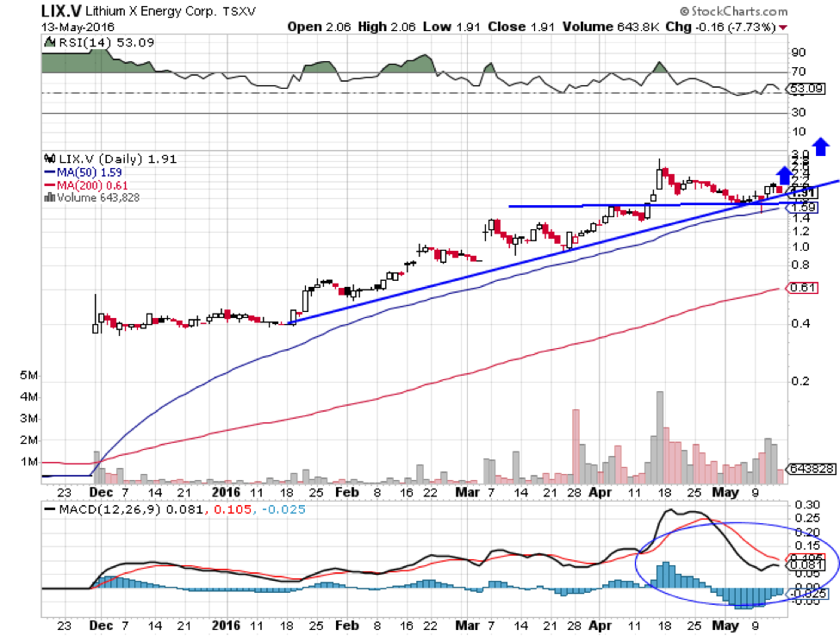The width and height of the screenshot is (840, 636).
Task: Click the Dec label on the bottom MACD date axis
Action: click(101, 625)
